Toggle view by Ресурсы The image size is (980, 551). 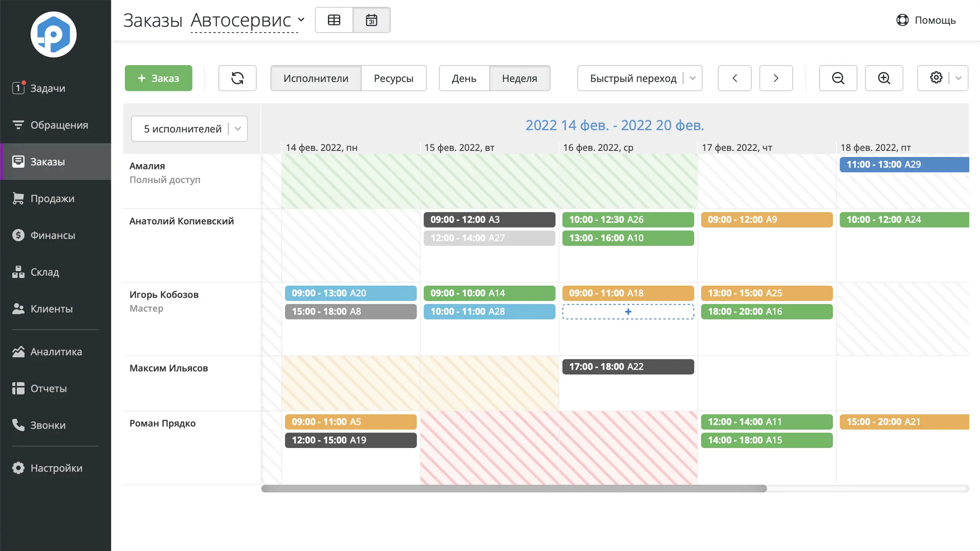(394, 78)
